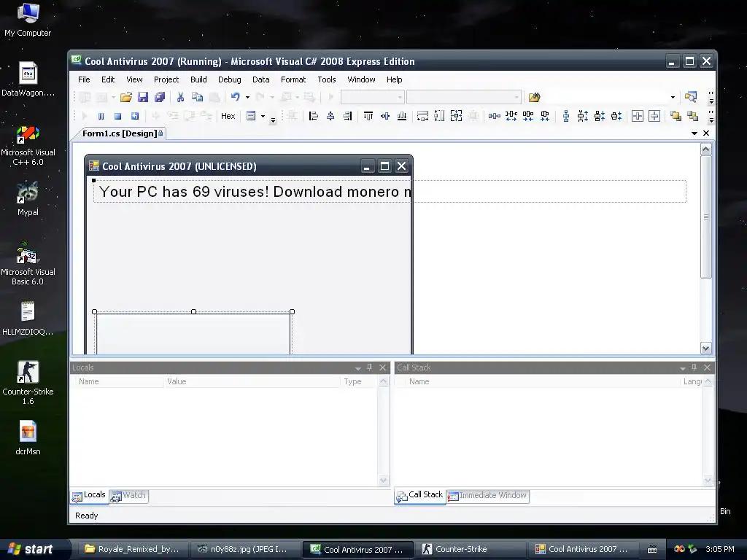Screen dimensions: 747x560
Task: Open the active document list dropdown
Action: click(x=694, y=133)
